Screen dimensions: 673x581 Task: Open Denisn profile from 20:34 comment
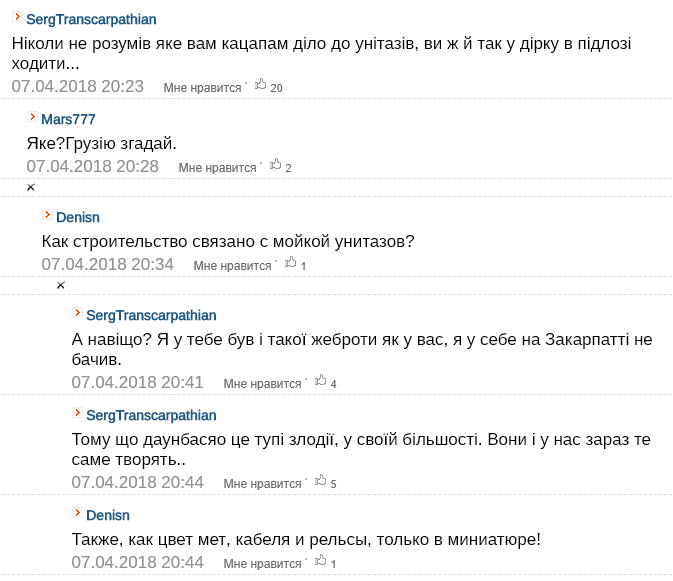(78, 217)
